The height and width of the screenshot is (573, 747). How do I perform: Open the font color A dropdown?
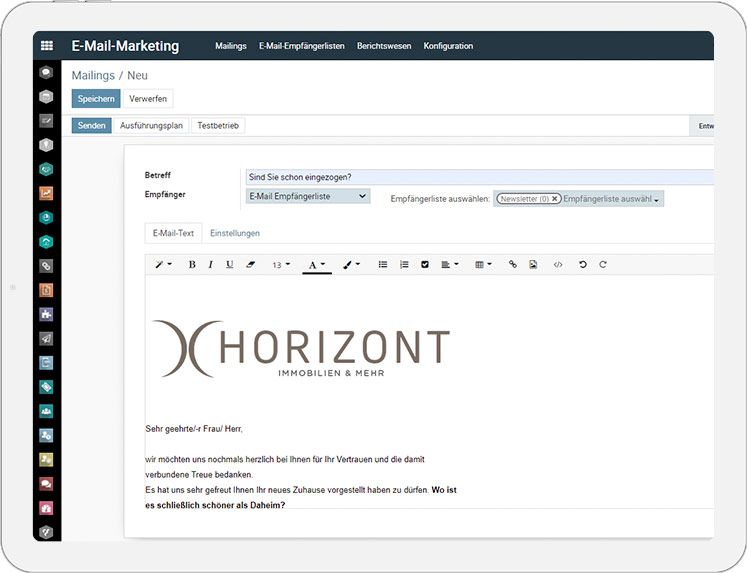[x=317, y=265]
